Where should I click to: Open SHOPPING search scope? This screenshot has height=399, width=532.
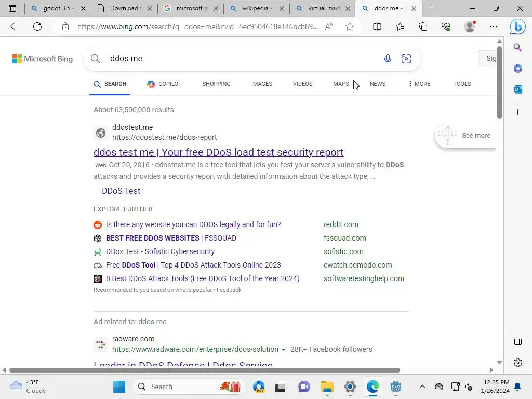pyautogui.click(x=216, y=84)
